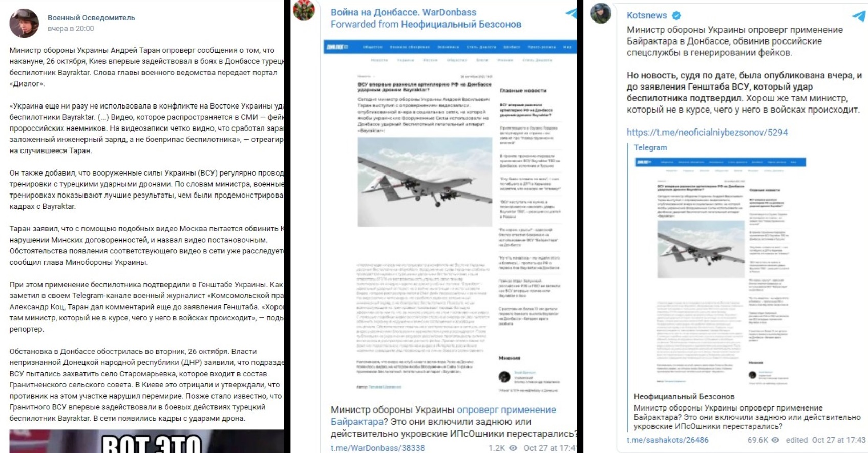Click the WarDonbass channel avatar
The width and height of the screenshot is (868, 453).
click(x=304, y=10)
